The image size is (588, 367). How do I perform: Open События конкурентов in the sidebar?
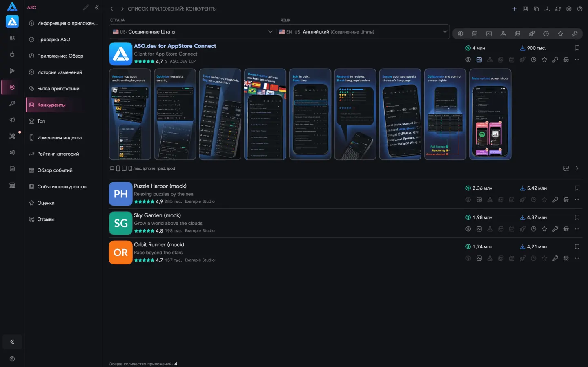(63, 187)
